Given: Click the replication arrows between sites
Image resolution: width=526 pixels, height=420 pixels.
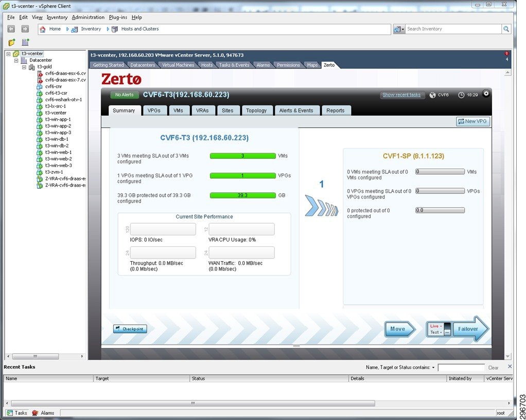Looking at the screenshot, I should pos(321,206).
